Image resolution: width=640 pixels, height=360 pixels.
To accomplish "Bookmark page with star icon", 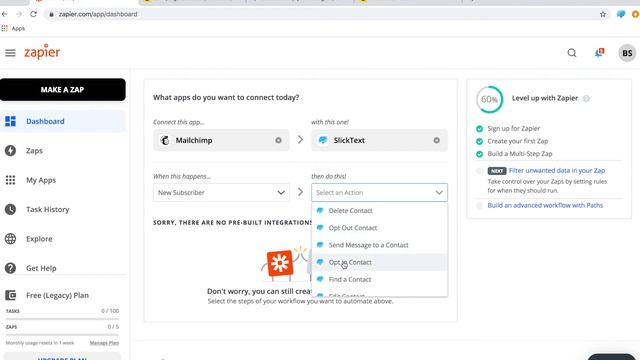I will coord(603,14).
